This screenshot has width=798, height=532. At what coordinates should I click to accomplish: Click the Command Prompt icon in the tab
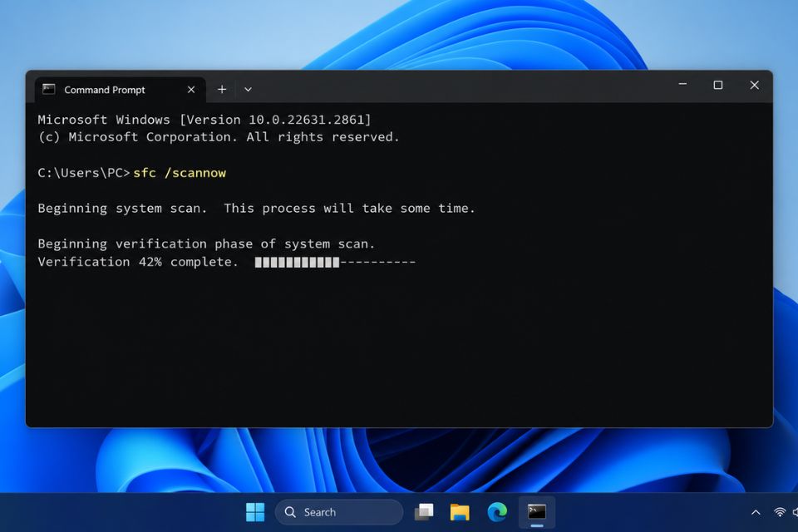click(49, 90)
